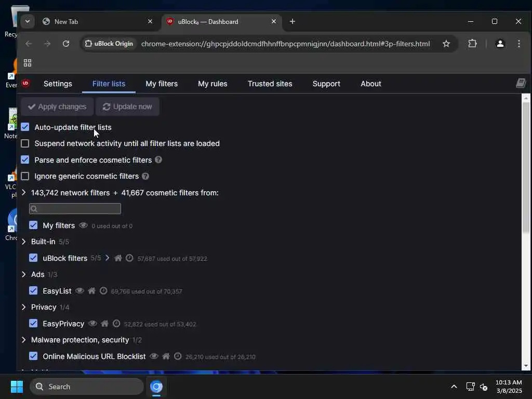Viewport: 532px width, 399px height.
Task: Uncheck Online Malicious URL Blocklist checkbox
Action: [x=33, y=356]
